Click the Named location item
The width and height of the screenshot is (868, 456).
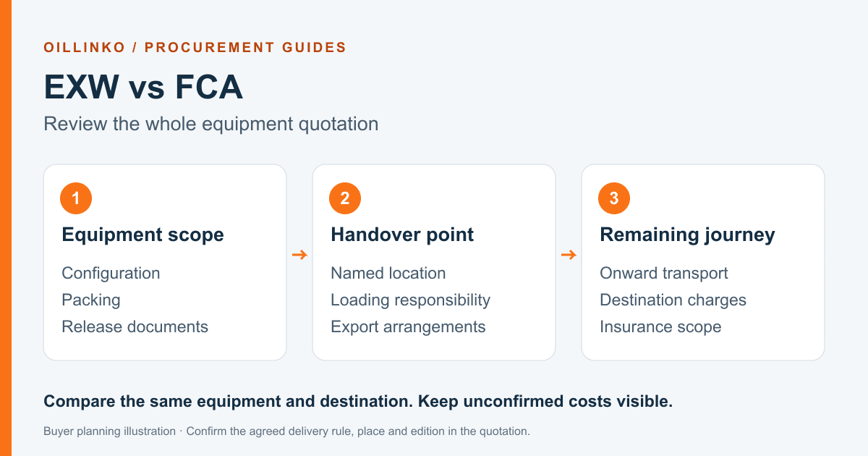tap(388, 273)
